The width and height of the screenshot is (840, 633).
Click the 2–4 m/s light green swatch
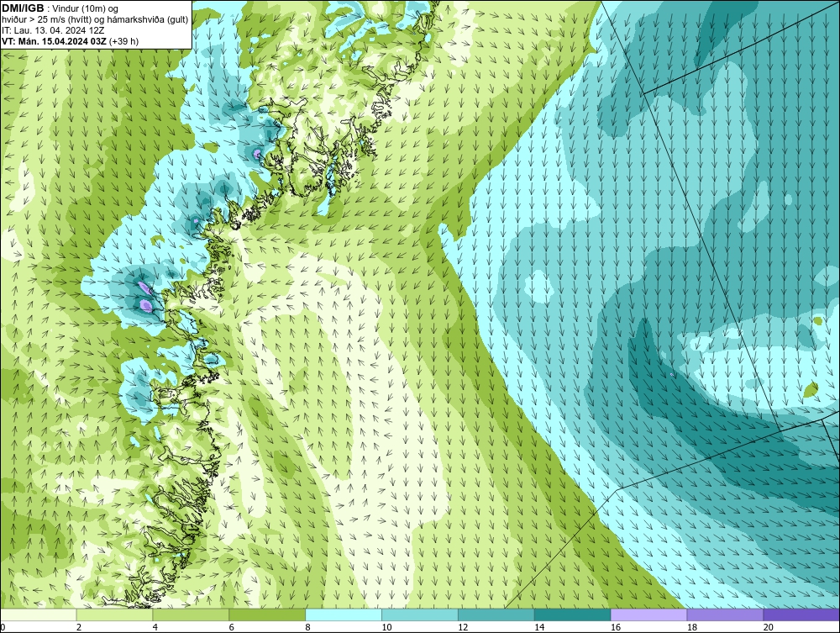tap(114, 615)
